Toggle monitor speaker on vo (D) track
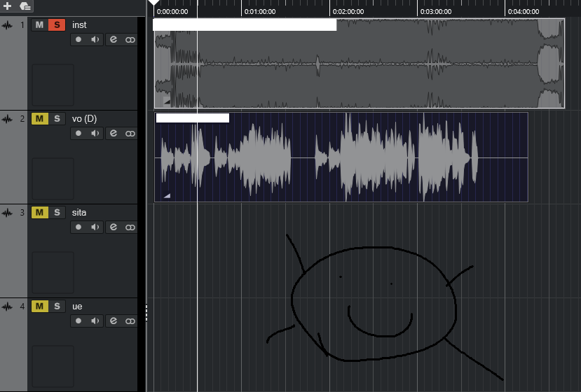The width and height of the screenshot is (581, 392). tap(95, 133)
